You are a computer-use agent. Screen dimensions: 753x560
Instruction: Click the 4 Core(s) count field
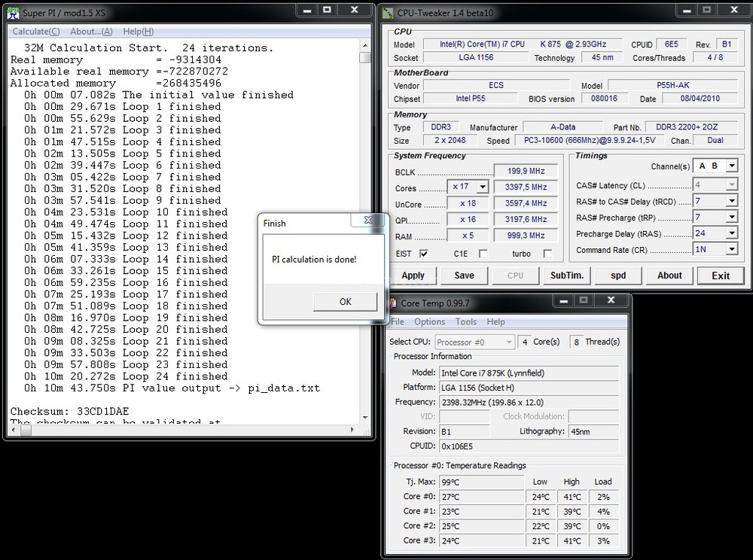(524, 342)
